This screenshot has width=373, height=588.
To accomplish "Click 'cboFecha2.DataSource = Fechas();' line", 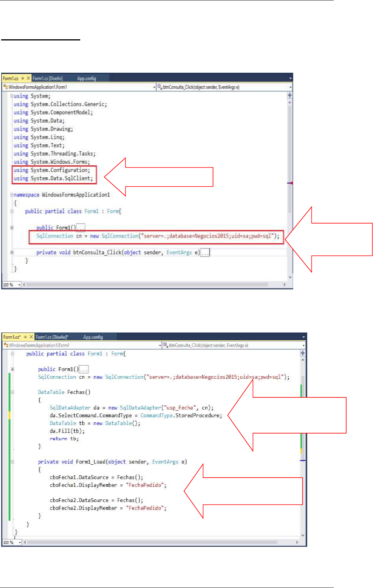I will pos(96,500).
